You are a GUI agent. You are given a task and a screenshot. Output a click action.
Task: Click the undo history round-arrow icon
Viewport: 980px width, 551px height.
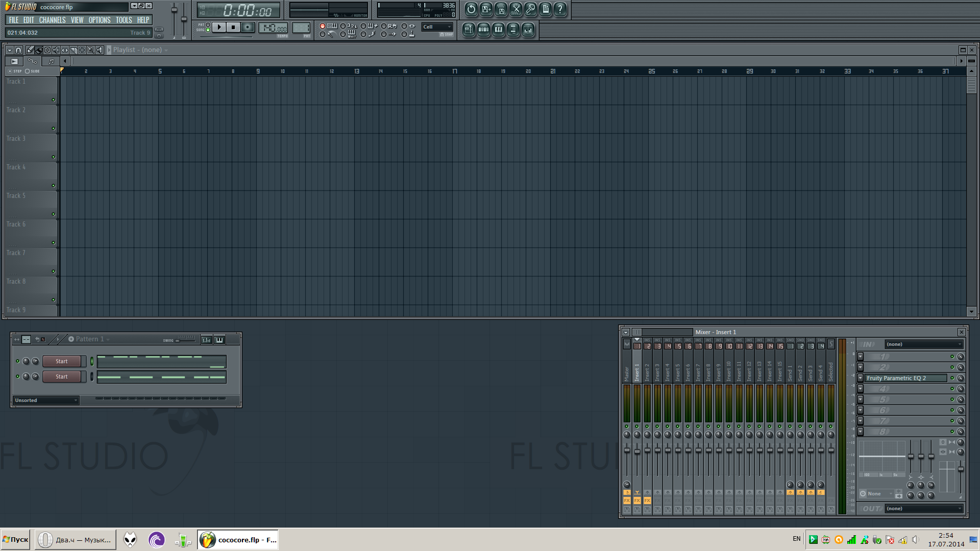pyautogui.click(x=471, y=9)
